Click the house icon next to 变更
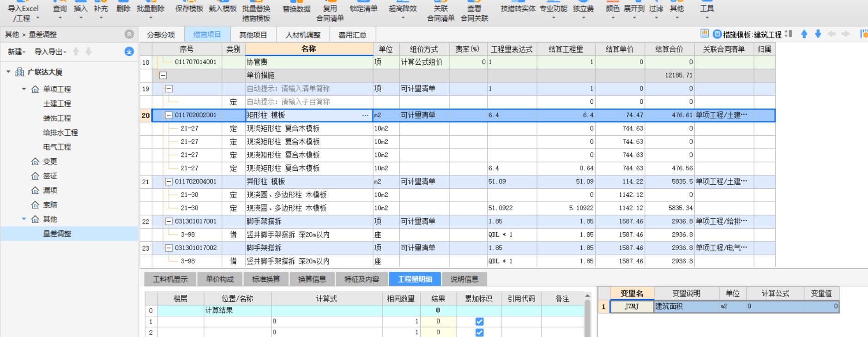Screen dimensions: 868x337 (x=35, y=162)
